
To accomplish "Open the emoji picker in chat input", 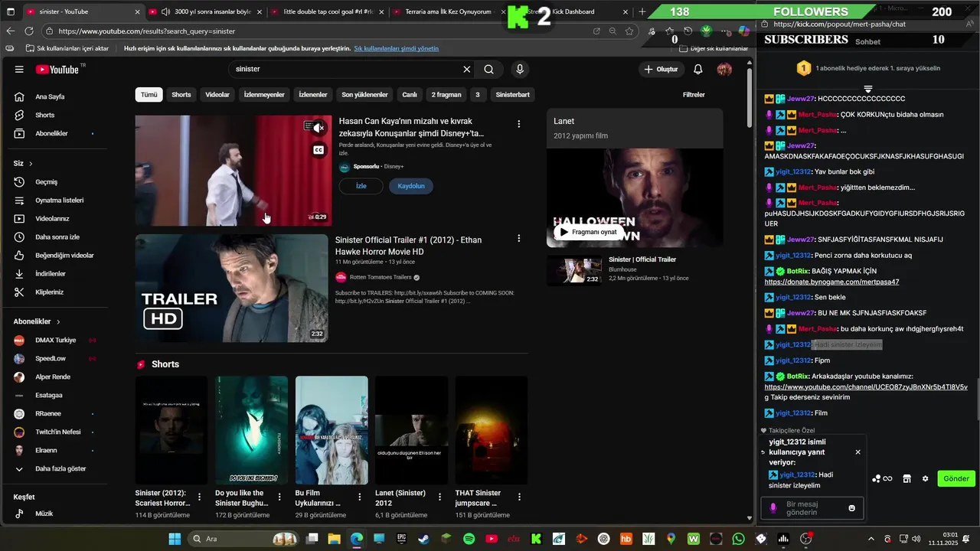I will coord(851,508).
